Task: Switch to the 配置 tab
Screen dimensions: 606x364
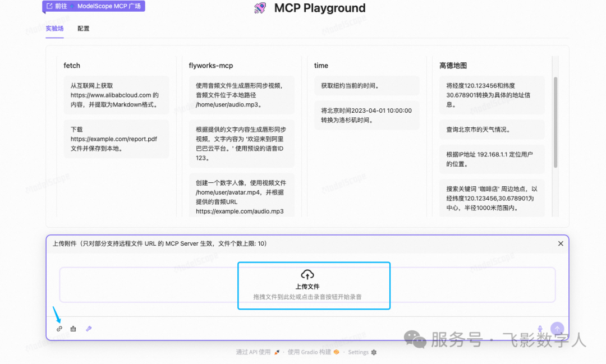Action: (x=83, y=29)
